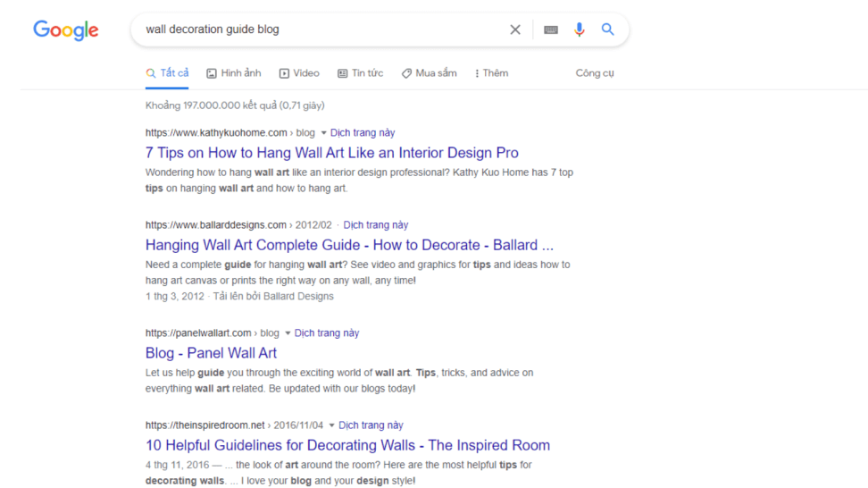Open 7 Tips on How to Hang Wall Art result
868x488 pixels.
coord(332,153)
